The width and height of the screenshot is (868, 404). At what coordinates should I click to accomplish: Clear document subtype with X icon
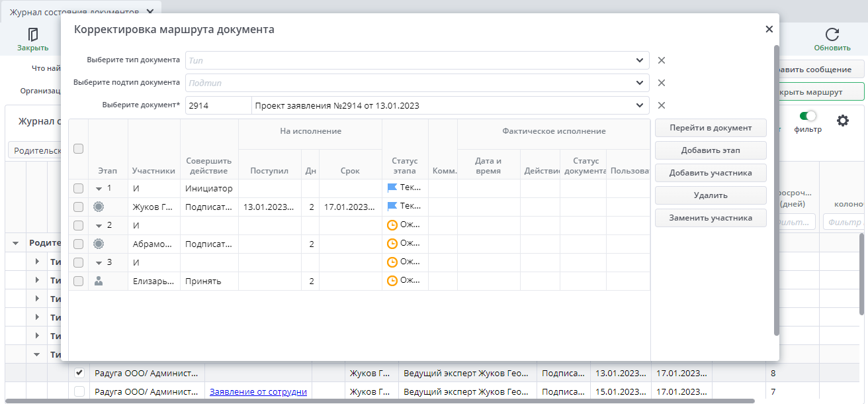click(x=661, y=83)
